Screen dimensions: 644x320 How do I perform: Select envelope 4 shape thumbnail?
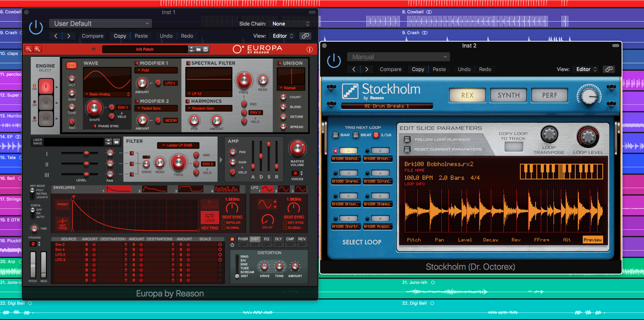[x=227, y=189]
